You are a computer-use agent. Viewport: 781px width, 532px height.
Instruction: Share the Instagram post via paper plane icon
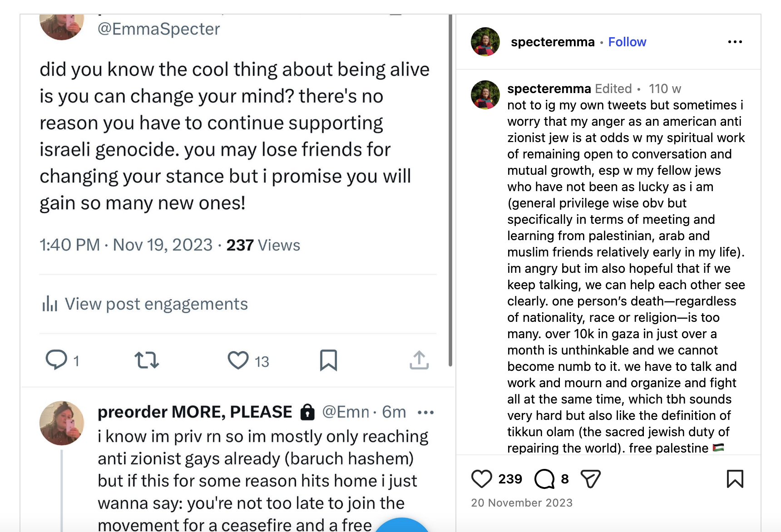[591, 479]
